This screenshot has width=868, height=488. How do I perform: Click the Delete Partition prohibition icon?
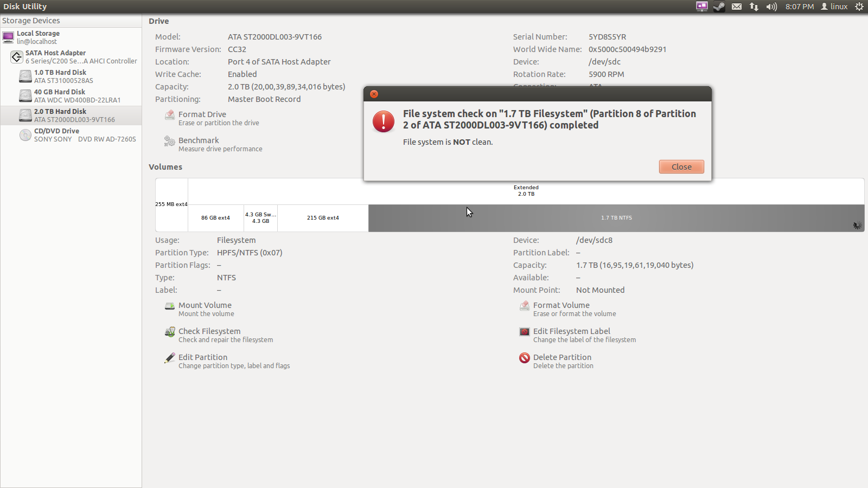[524, 358]
